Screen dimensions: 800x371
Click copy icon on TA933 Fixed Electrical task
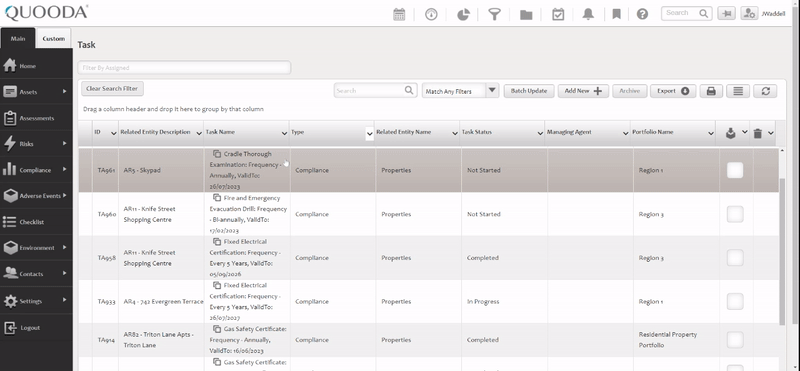217,285
